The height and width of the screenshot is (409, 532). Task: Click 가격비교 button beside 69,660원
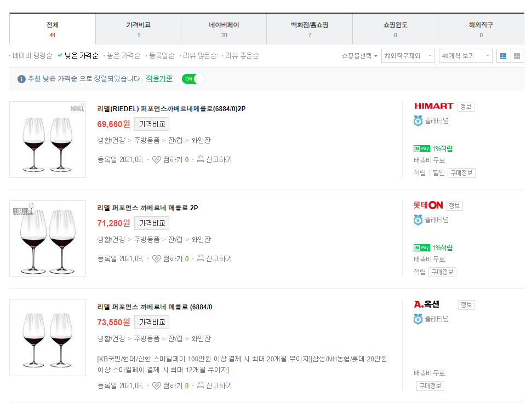tap(152, 124)
